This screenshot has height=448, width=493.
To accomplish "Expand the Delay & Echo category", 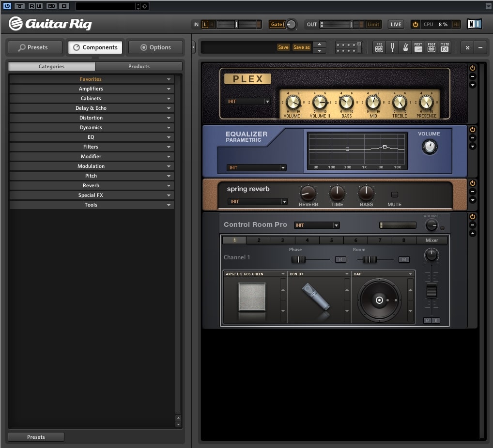I will [91, 108].
